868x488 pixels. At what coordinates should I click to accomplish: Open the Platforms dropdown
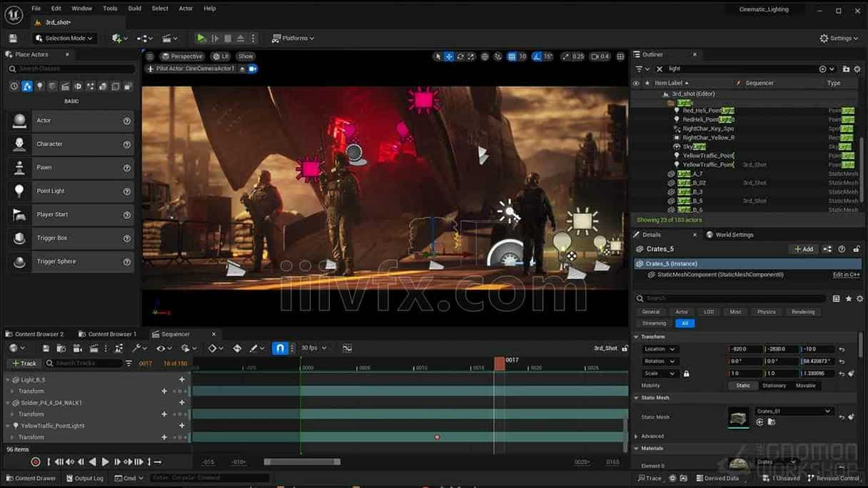coord(293,39)
